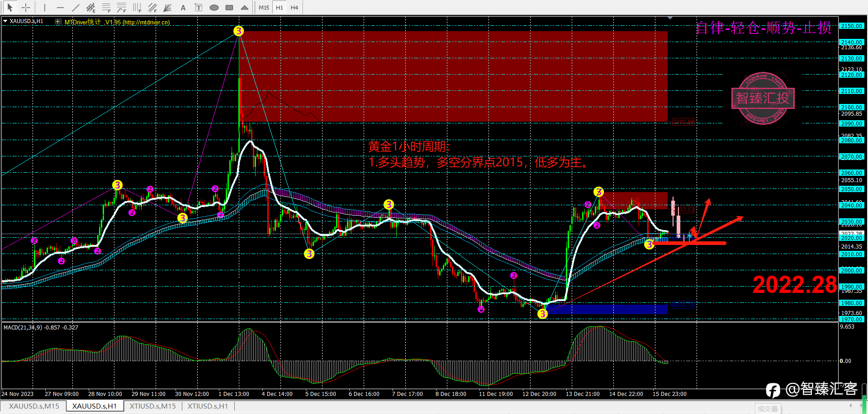Click the MTDriver mtdriver.cn link text

(147, 22)
